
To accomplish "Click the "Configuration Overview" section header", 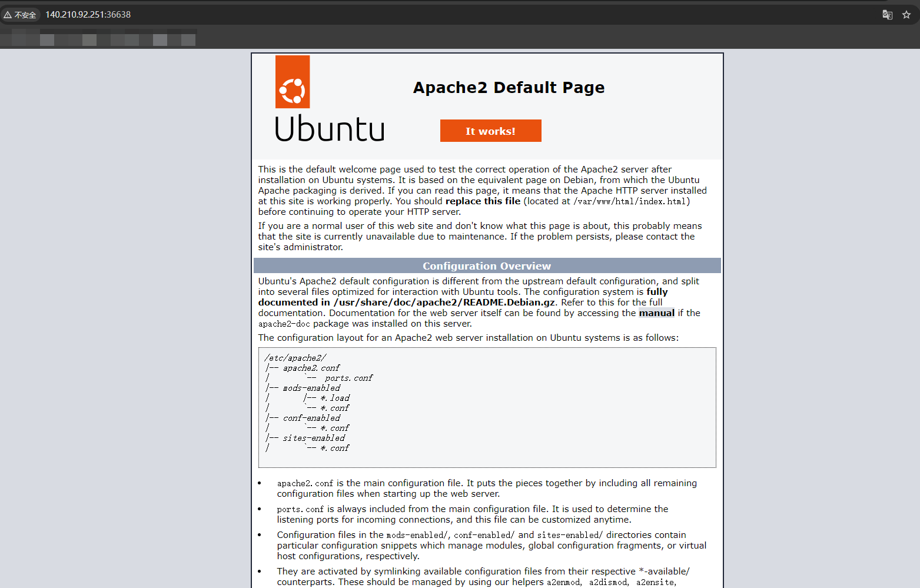I will (x=487, y=266).
